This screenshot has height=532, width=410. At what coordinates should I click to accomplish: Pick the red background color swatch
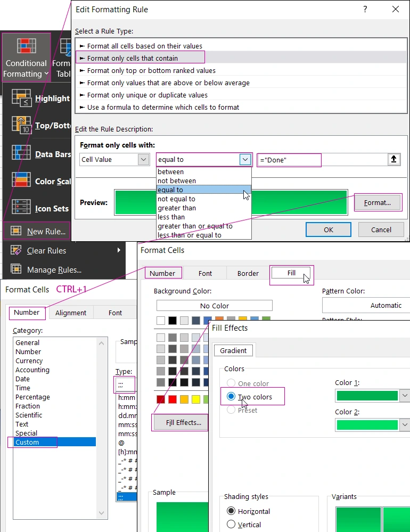coord(173,399)
